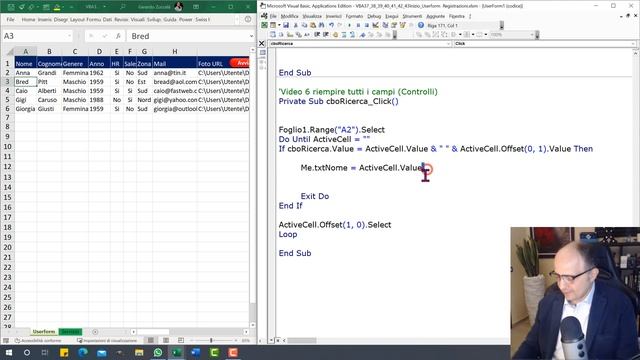Screen dimensions: 640x360
Task: Select cell with anna@tin.it
Action: pyautogui.click(x=175, y=73)
